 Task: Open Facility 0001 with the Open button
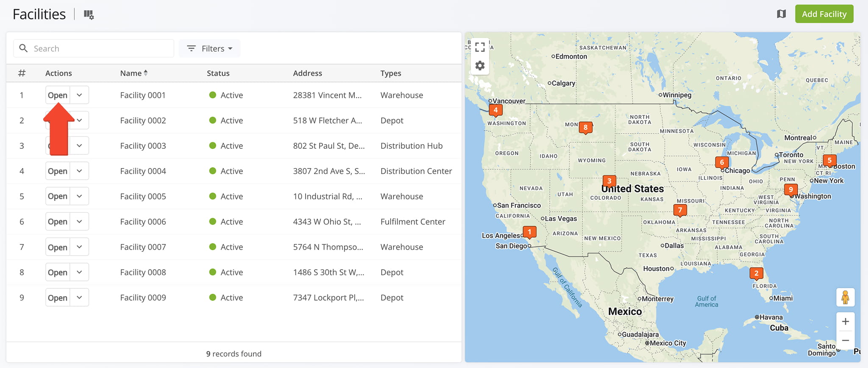point(58,95)
